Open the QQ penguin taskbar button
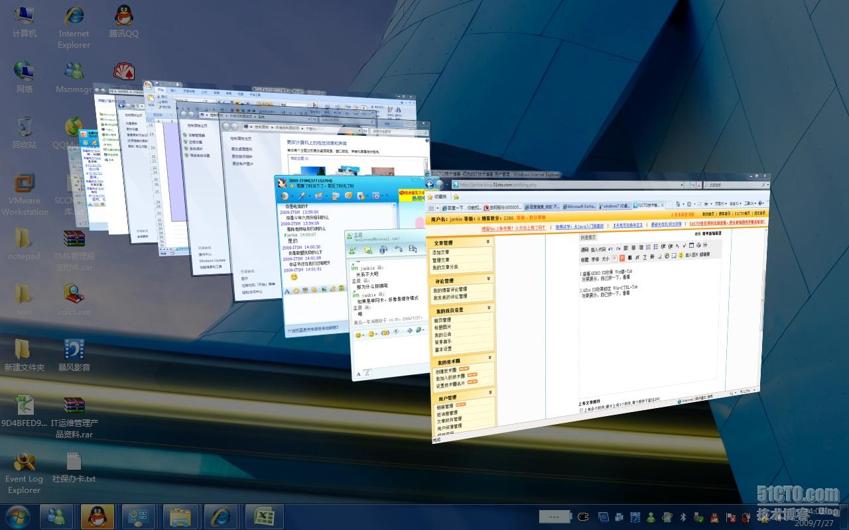The image size is (849, 530). coord(97,516)
